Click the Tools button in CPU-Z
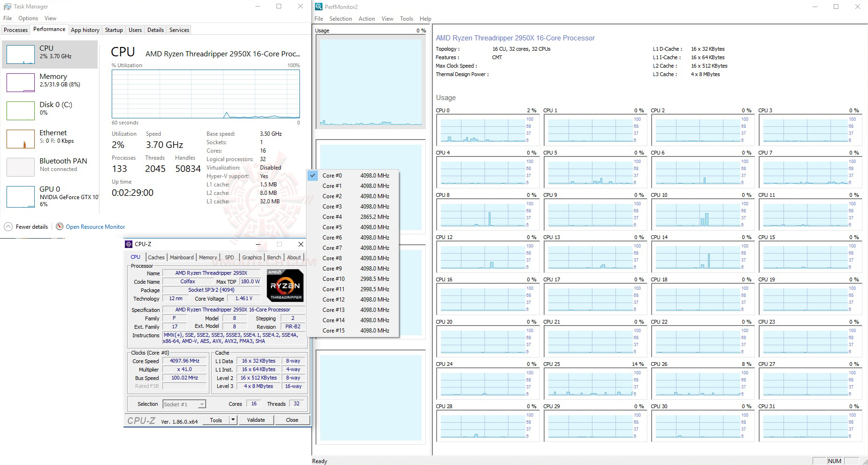 pos(216,420)
